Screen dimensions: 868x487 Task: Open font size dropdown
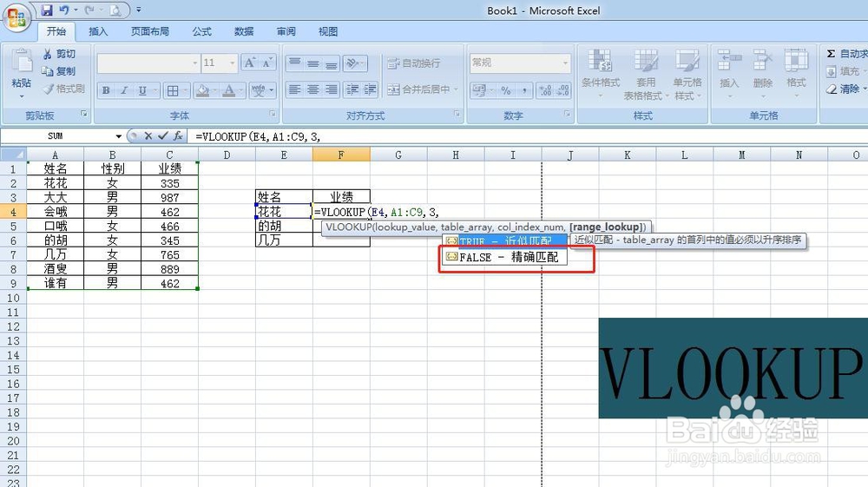(x=233, y=63)
